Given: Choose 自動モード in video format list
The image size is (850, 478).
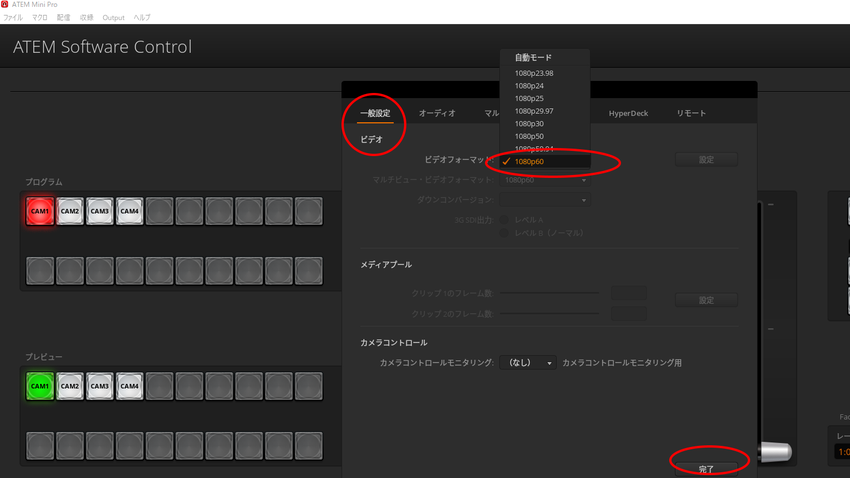Looking at the screenshot, I should point(545,57).
